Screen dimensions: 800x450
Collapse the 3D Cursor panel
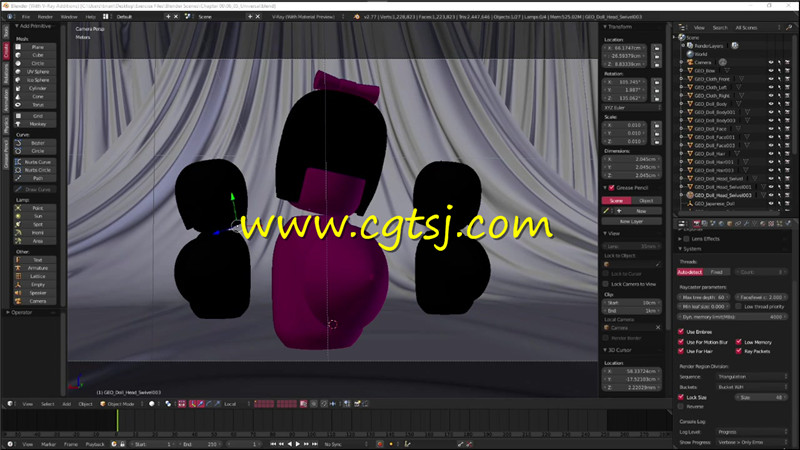click(x=606, y=350)
